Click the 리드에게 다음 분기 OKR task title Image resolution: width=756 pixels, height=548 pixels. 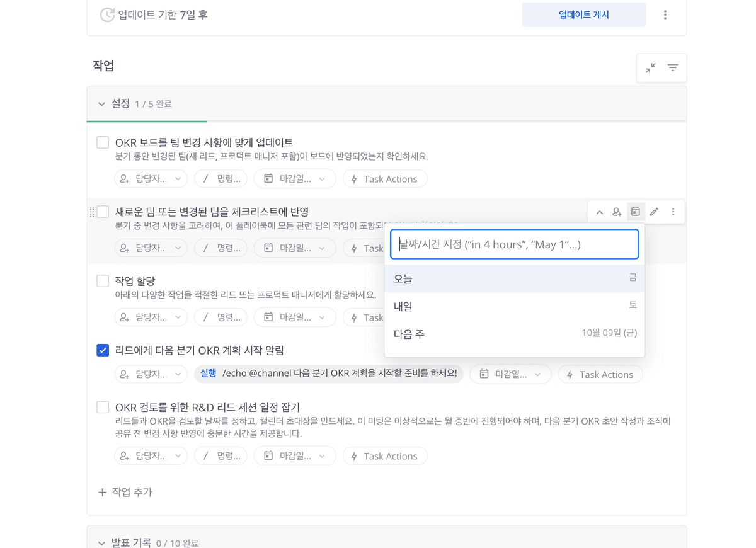(x=200, y=350)
